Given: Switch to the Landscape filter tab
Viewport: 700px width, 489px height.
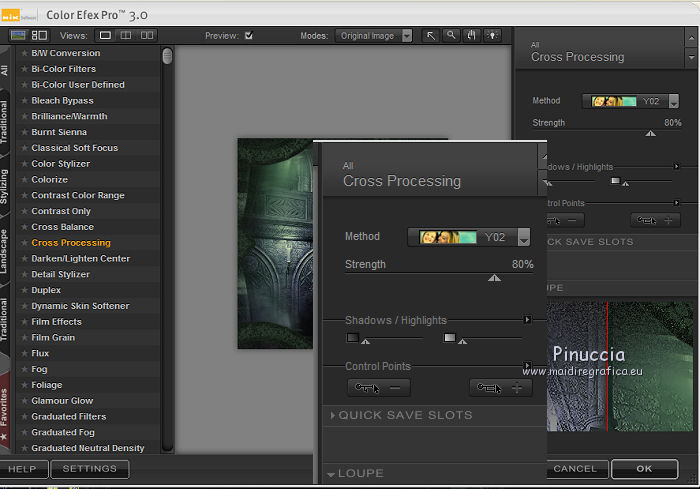Looking at the screenshot, I should pos(6,253).
